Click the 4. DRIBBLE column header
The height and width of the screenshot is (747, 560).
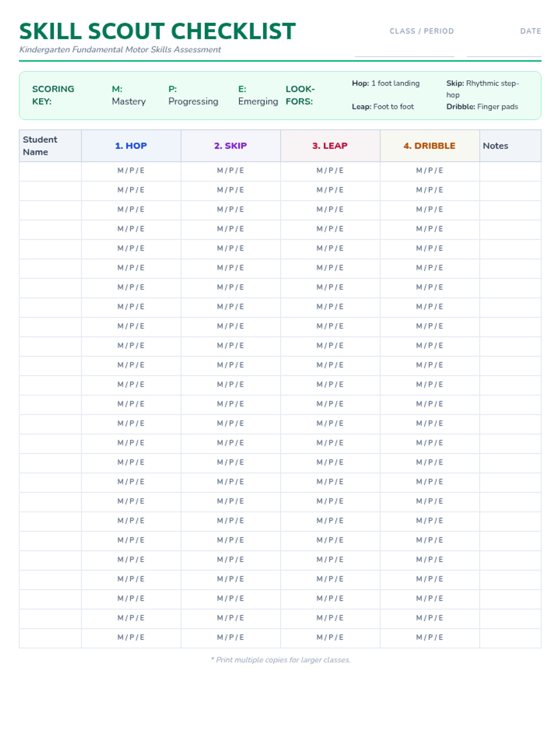[429, 146]
